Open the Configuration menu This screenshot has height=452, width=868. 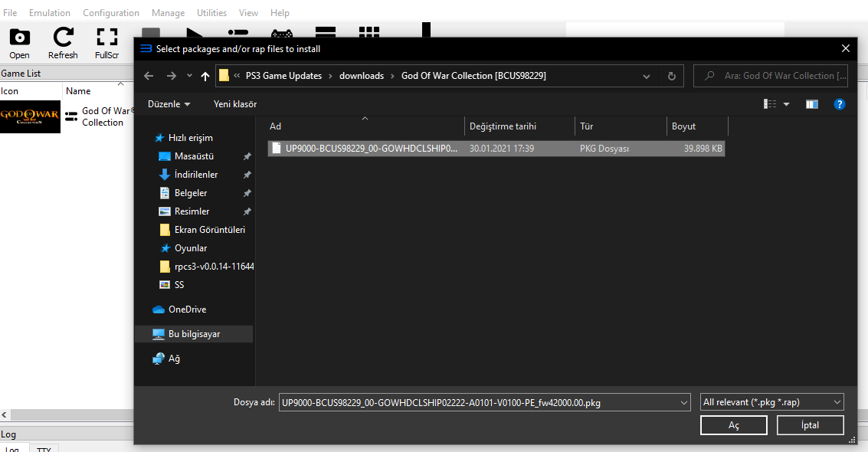click(111, 13)
